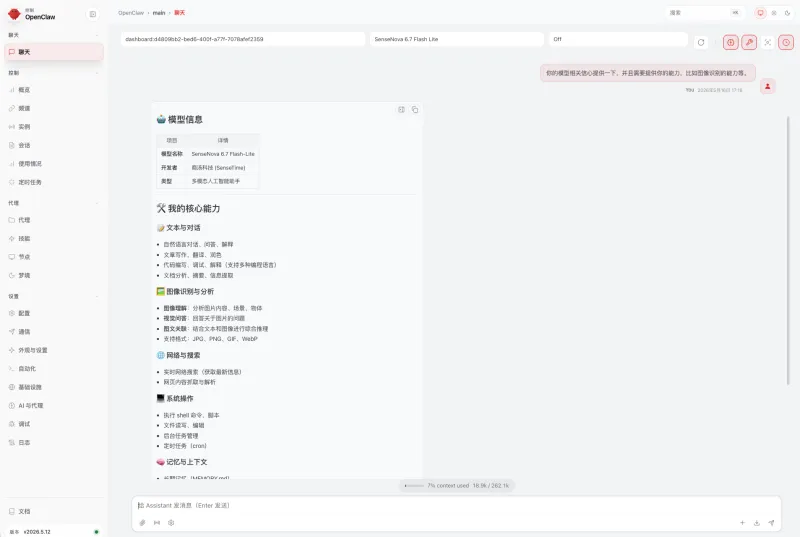Open the SenseNova 6.7 Flash Lite model dropdown
800x537 pixels.
pos(457,39)
